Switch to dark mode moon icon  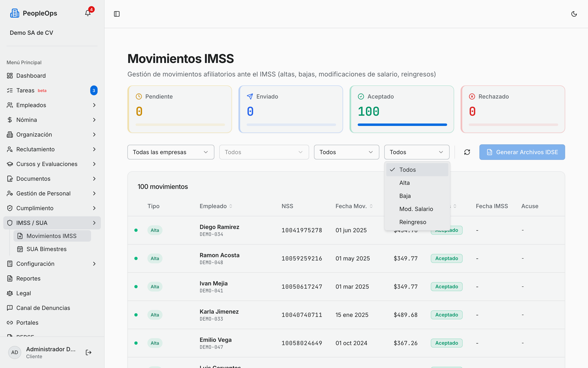(x=574, y=14)
